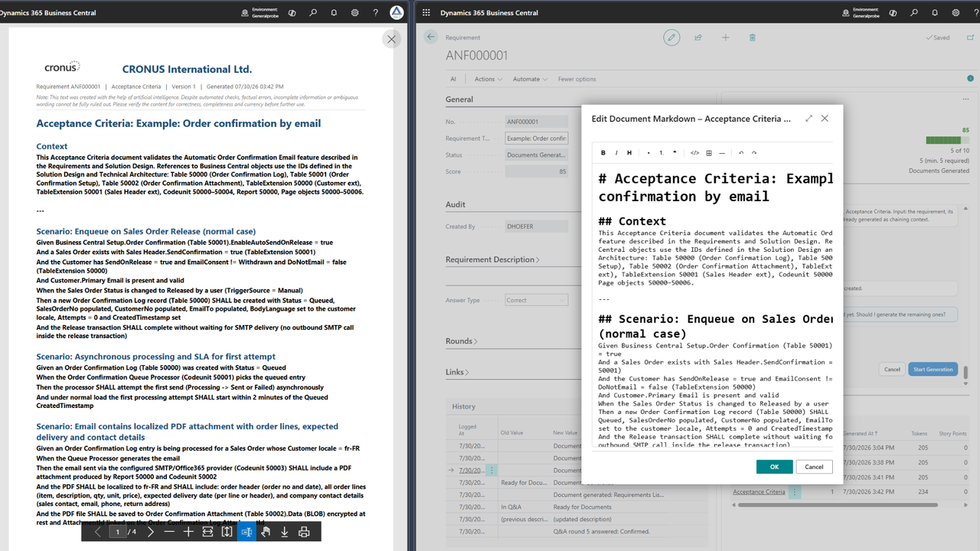Print the PDF document
The height and width of the screenshot is (551, 980).
pyautogui.click(x=303, y=532)
